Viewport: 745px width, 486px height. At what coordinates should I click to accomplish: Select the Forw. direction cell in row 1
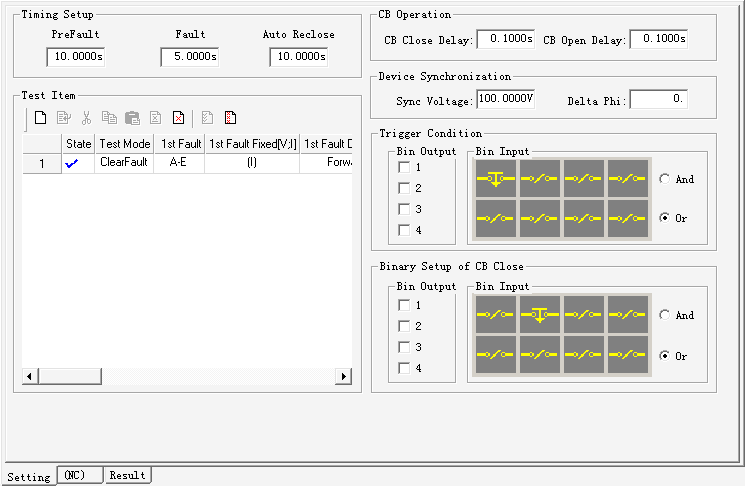tap(326, 162)
